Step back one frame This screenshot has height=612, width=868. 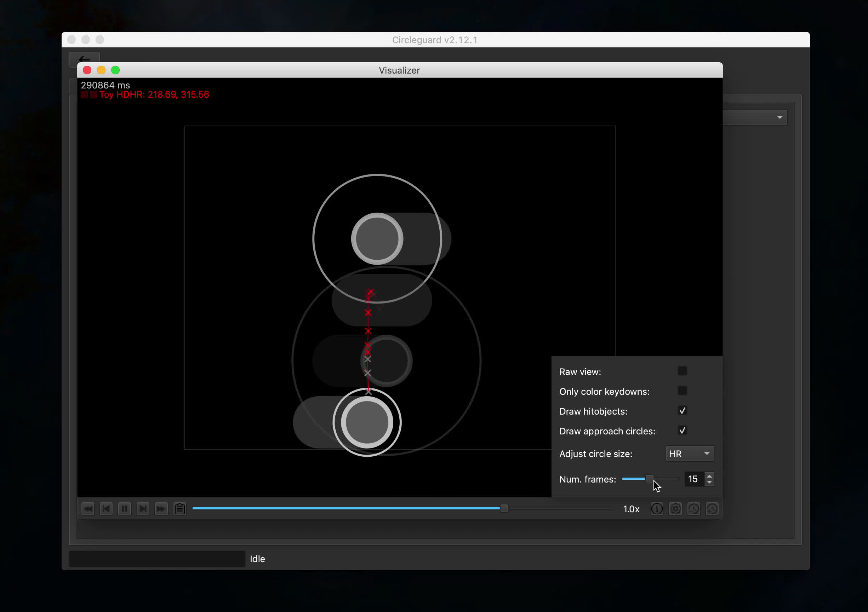106,509
